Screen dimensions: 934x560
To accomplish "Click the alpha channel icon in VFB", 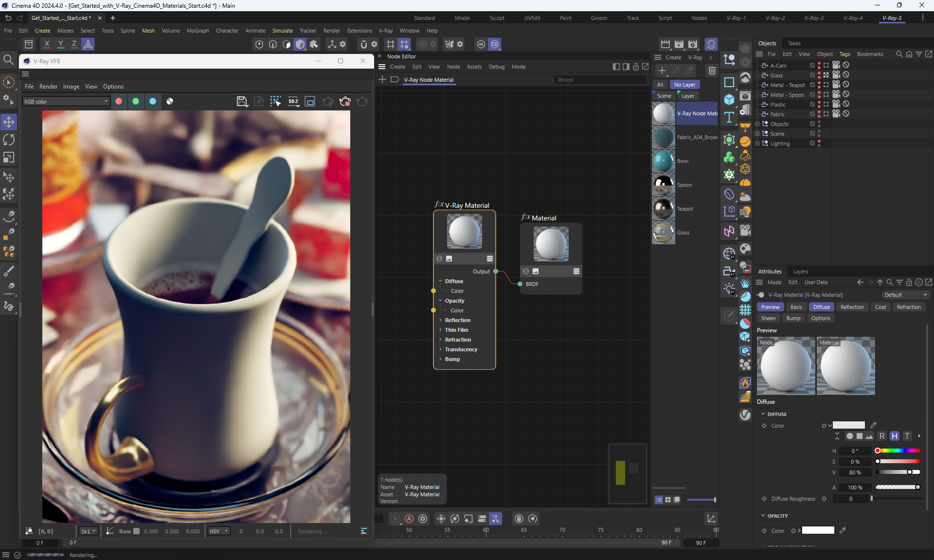I will [x=170, y=101].
